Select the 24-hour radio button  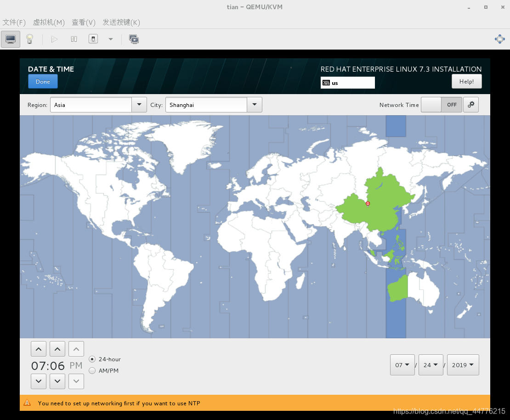pos(92,359)
